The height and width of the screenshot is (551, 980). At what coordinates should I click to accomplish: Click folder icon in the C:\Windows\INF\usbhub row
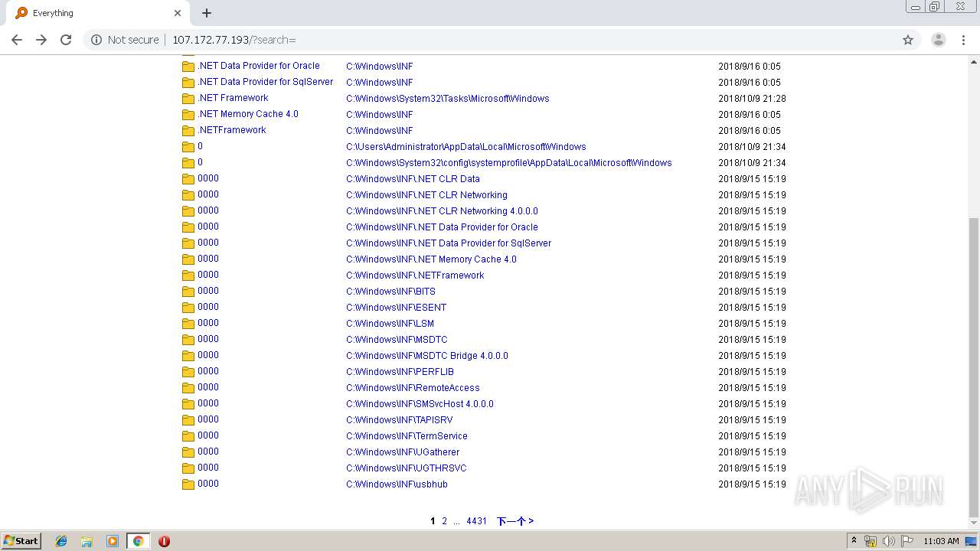(x=188, y=484)
